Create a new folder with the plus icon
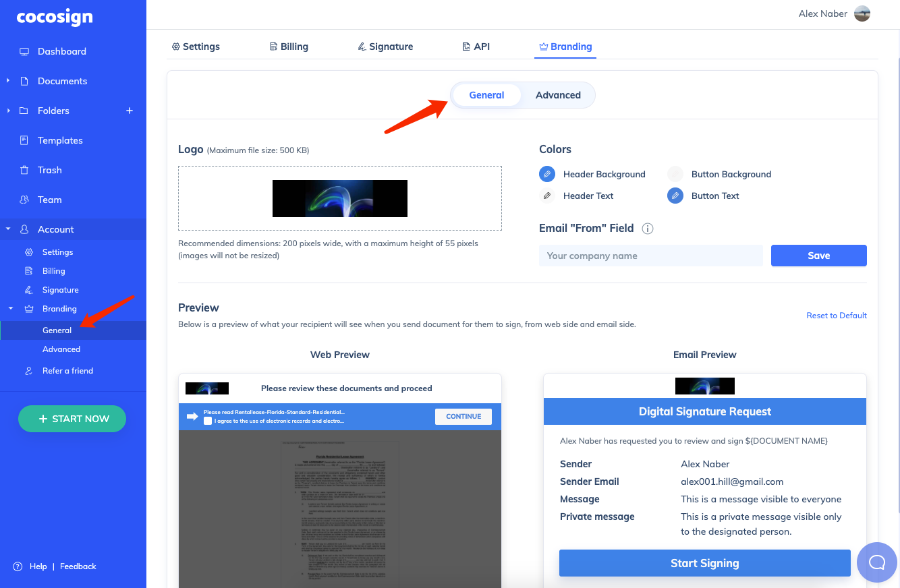The image size is (900, 588). [129, 111]
